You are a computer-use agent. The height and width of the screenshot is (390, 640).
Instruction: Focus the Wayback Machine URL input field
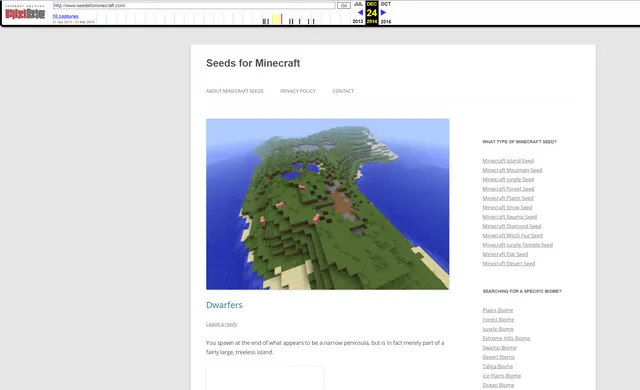[194, 6]
